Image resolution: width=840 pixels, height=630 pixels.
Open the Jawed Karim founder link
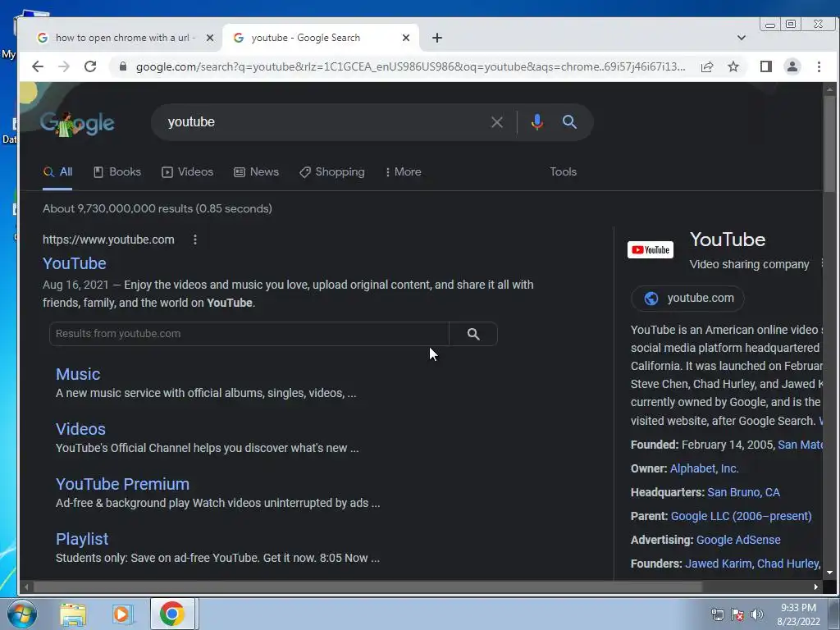click(718, 564)
